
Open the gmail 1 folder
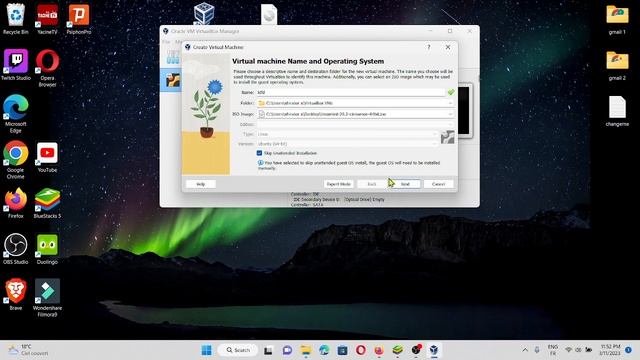tap(617, 19)
